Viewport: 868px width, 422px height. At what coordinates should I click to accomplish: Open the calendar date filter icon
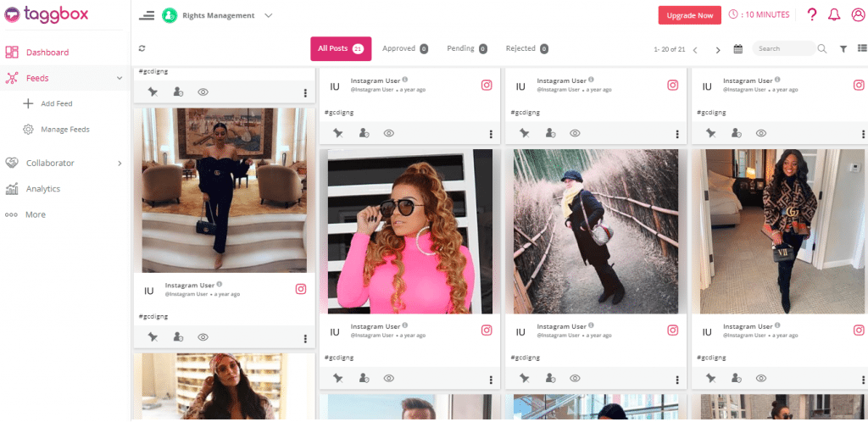pyautogui.click(x=737, y=49)
